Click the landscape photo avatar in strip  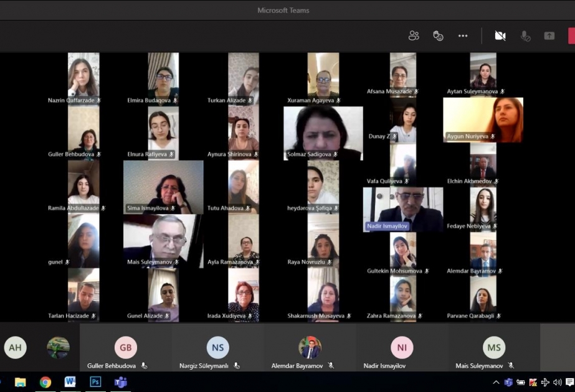coord(59,347)
